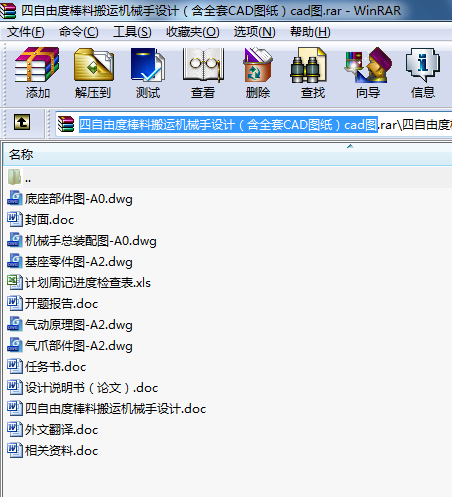Select file 计划周记进度检查表.xls
Image resolution: width=452 pixels, height=497 pixels.
point(79,283)
